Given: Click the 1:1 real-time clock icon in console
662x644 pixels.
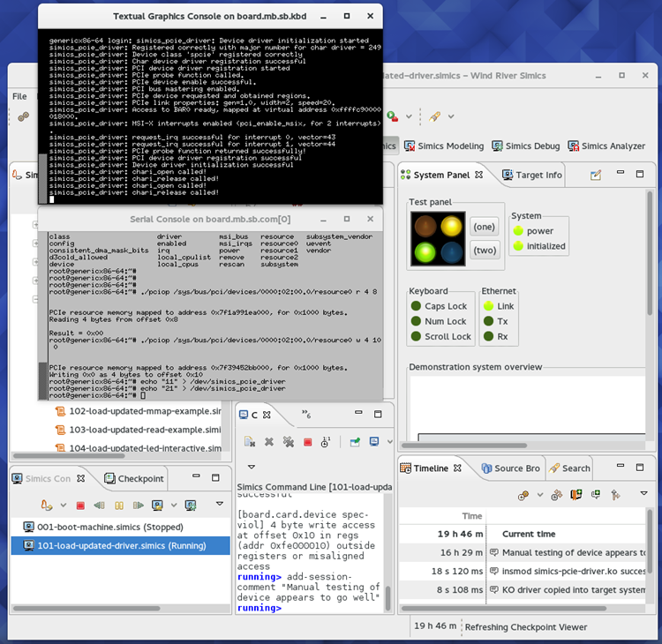Looking at the screenshot, I should click(326, 442).
